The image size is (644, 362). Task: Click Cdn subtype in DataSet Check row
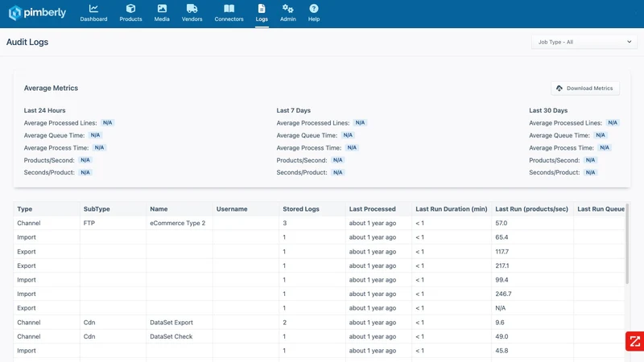click(89, 336)
